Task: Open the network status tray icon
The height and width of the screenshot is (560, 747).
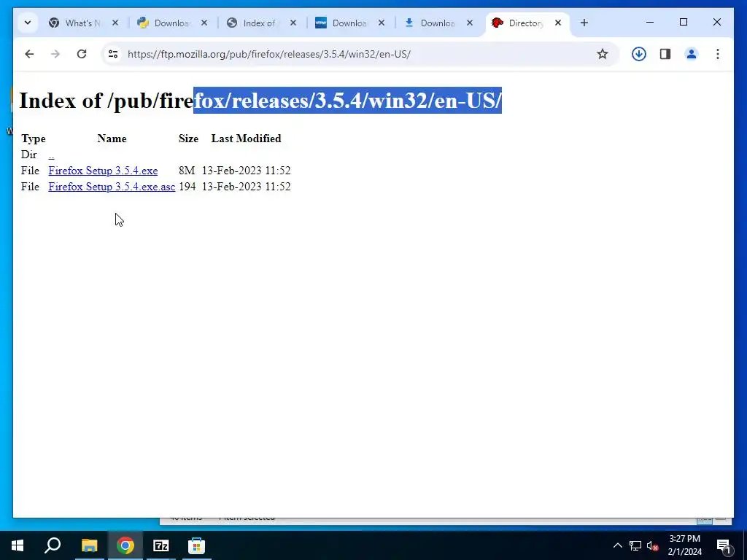Action: click(635, 545)
